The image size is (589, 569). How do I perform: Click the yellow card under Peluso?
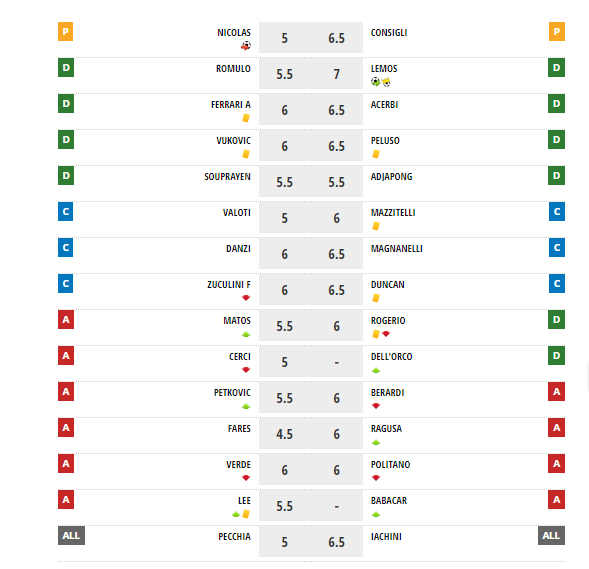tap(376, 154)
